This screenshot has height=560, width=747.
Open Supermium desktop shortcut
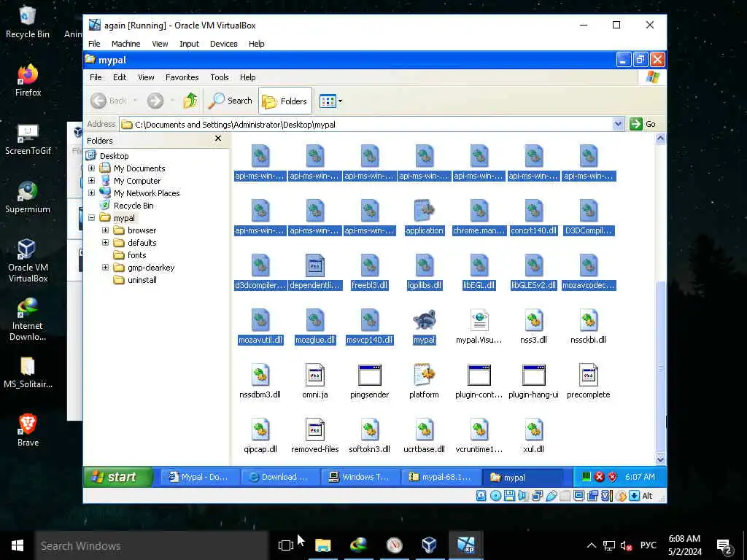(28, 197)
